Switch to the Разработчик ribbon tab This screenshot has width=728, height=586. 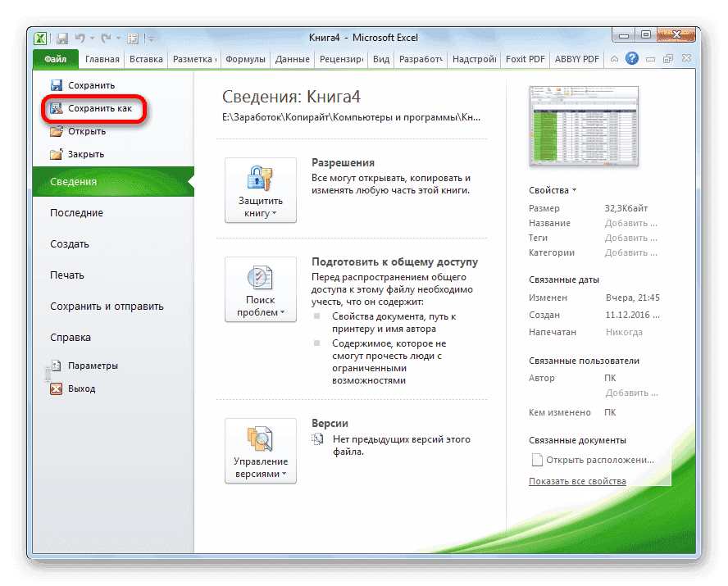point(421,58)
